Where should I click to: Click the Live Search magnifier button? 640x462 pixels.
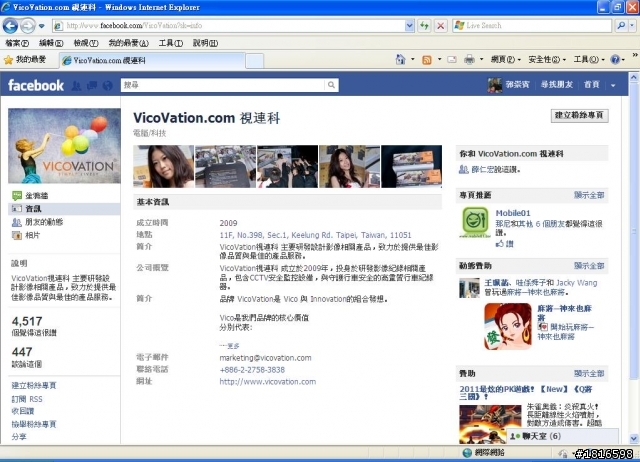coord(621,26)
